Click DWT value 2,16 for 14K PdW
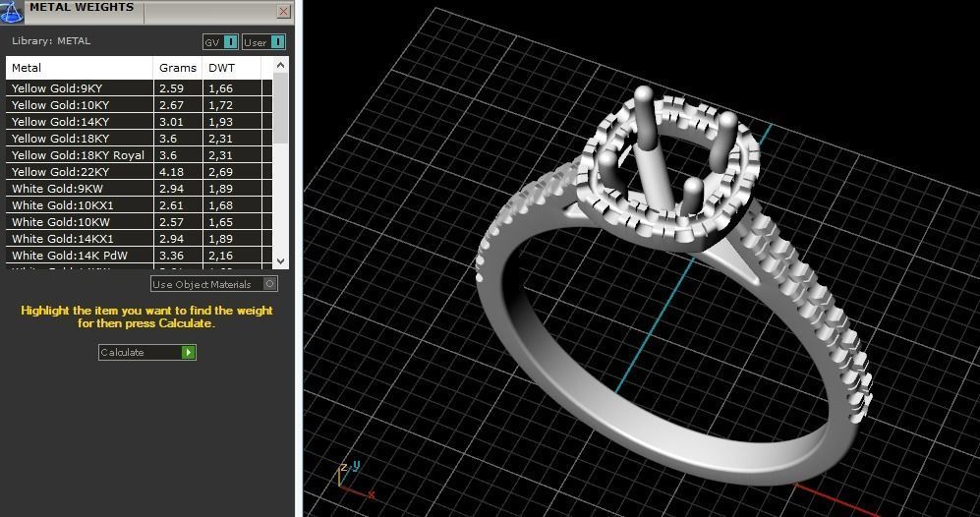 tap(220, 256)
